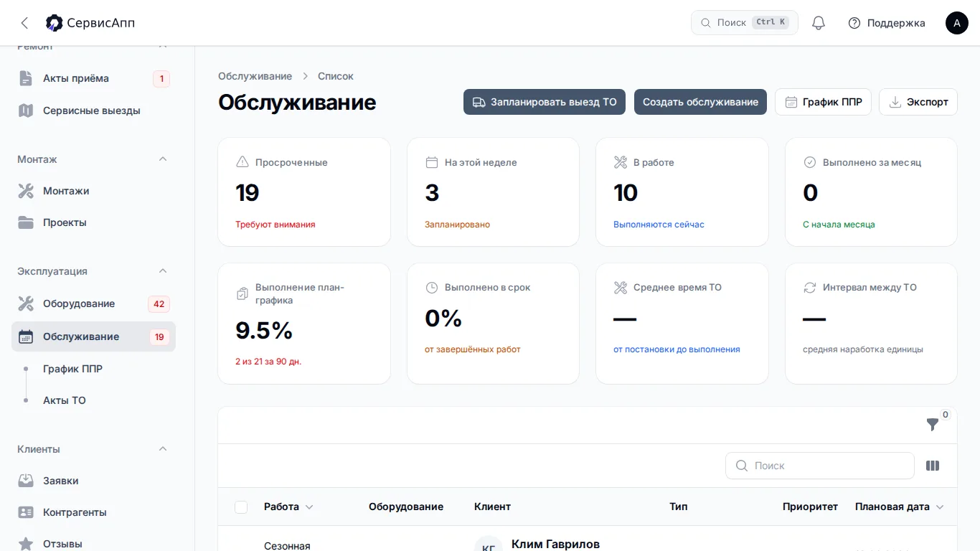Toggle table columns icon
The width and height of the screenshot is (980, 551).
coord(933,466)
